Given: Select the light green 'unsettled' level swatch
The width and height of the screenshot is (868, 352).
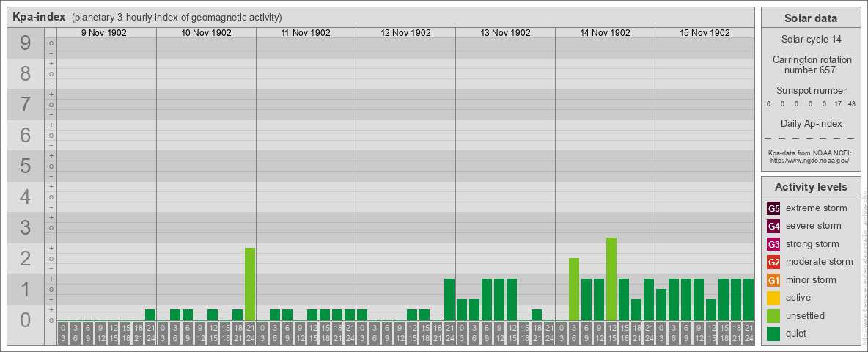Looking at the screenshot, I should pos(774,315).
